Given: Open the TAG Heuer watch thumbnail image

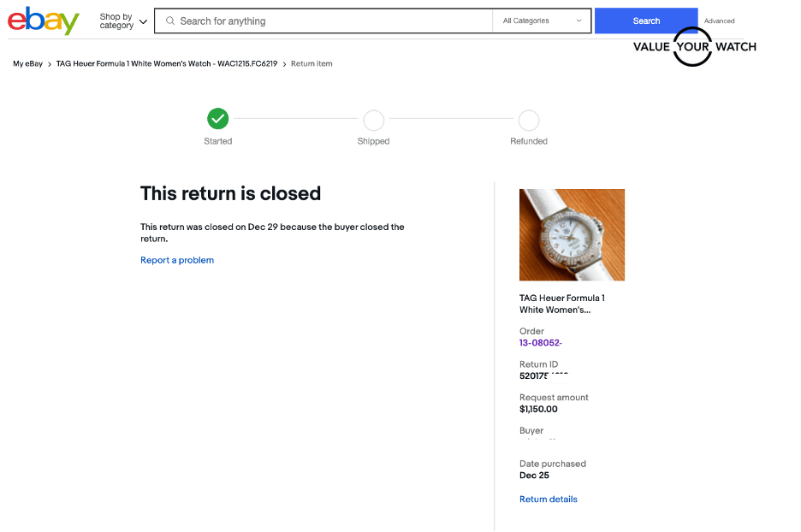Looking at the screenshot, I should (572, 234).
